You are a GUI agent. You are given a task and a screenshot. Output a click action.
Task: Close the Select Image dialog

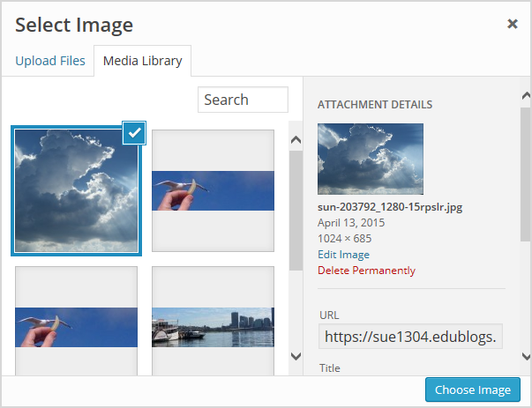pos(512,24)
